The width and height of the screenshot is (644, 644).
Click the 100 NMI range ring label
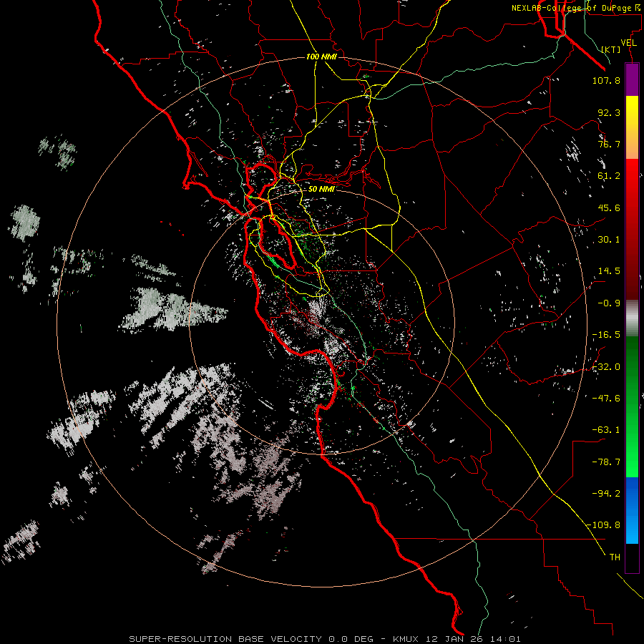click(x=321, y=57)
